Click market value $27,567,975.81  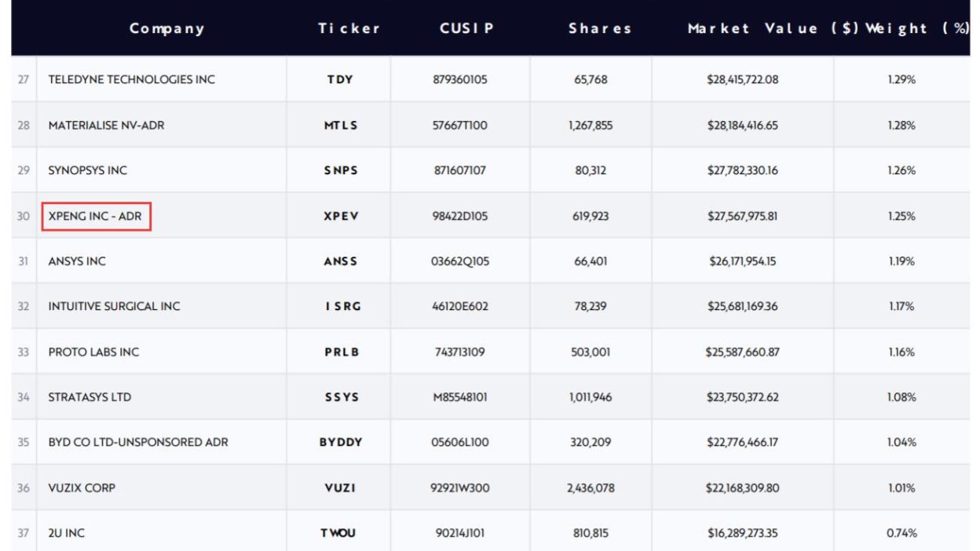point(742,216)
